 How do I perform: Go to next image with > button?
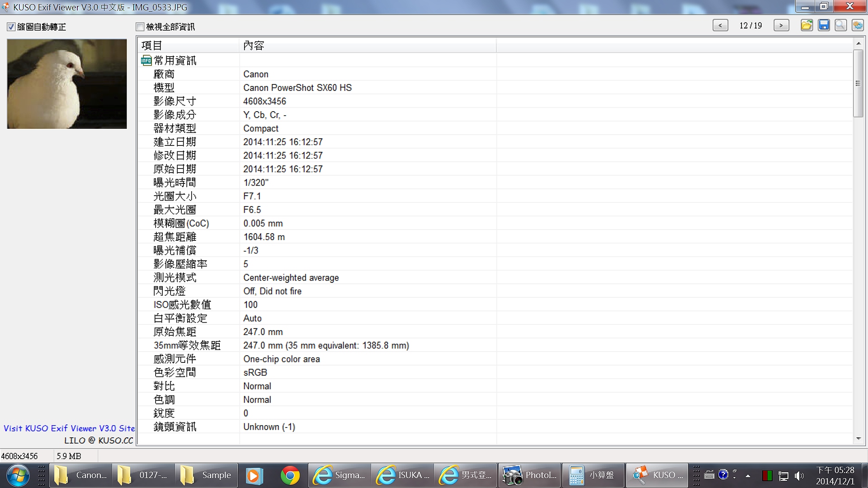[781, 26]
